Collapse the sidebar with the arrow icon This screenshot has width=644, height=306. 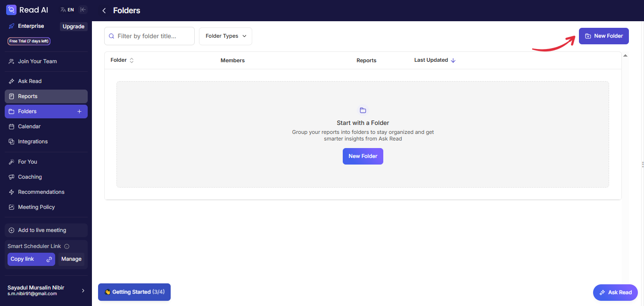[x=83, y=10]
